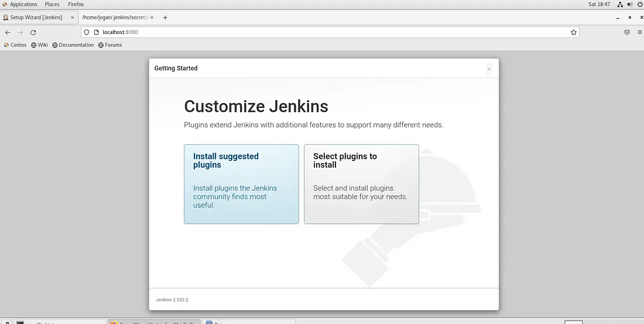Viewport: 644px width, 324px height.
Task: Close the /home/jegan/.jenkins/secrets tab
Action: (x=152, y=17)
